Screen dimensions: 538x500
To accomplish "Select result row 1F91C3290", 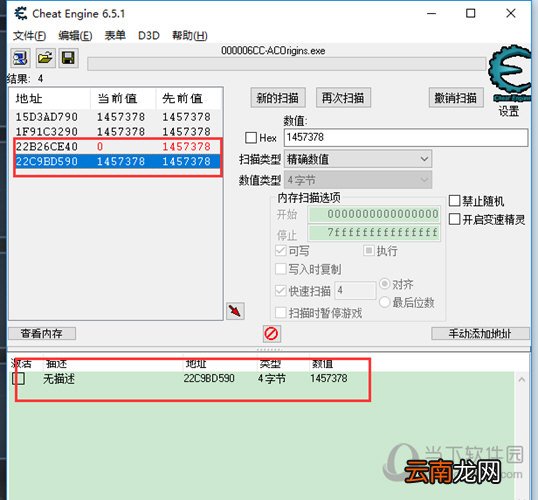I will coord(116,131).
